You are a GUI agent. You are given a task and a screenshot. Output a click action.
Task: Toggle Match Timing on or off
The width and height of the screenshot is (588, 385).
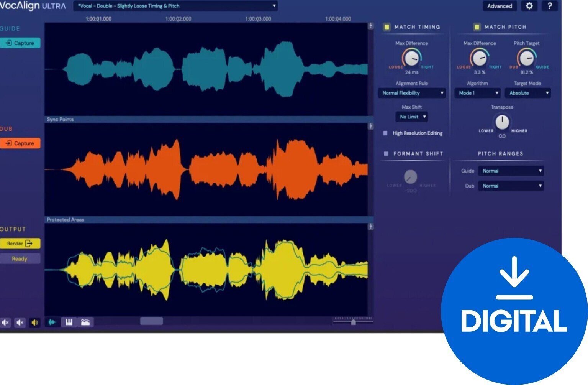coord(387,27)
